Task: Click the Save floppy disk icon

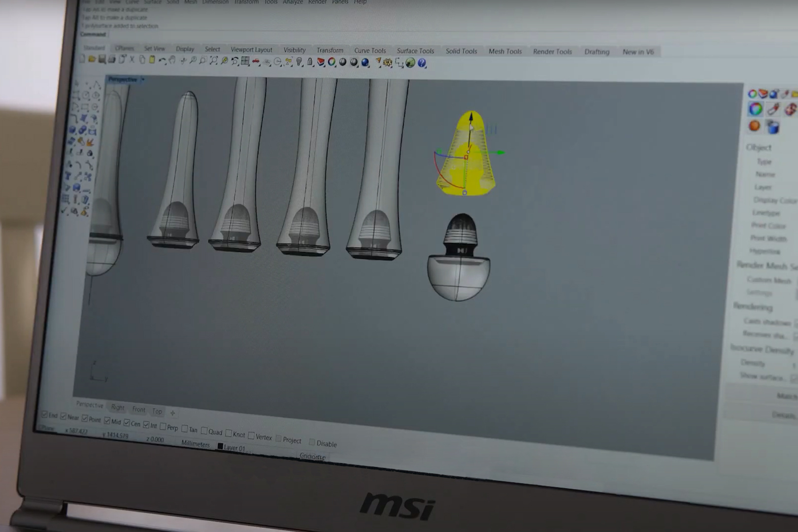Action: coord(101,59)
